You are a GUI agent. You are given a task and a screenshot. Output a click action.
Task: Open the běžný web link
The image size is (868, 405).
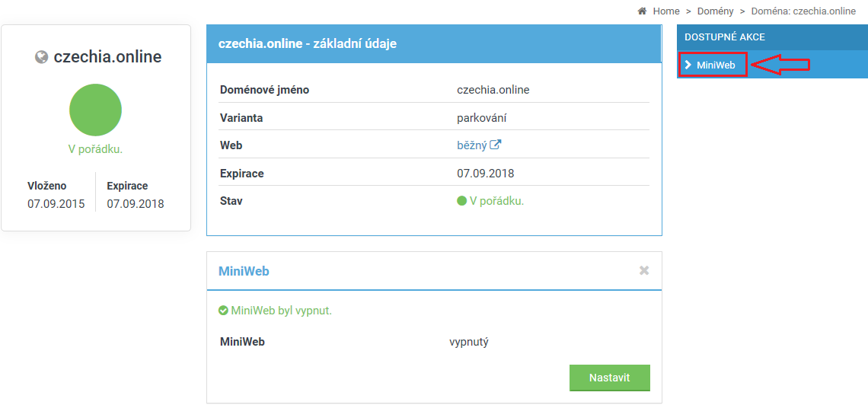click(471, 145)
